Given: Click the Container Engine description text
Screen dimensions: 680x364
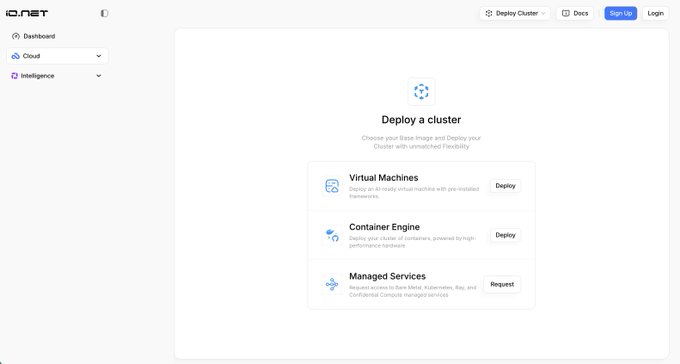Looking at the screenshot, I should click(x=412, y=242).
